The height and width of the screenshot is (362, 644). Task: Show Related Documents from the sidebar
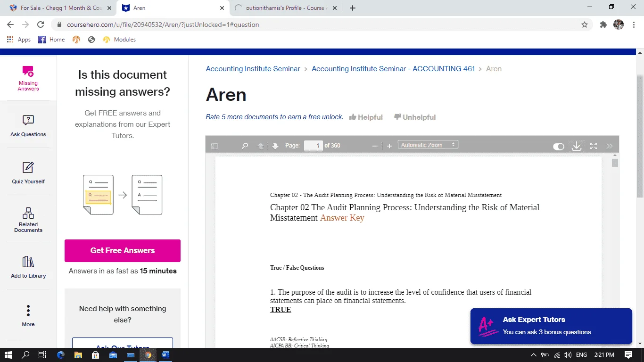[28, 220]
